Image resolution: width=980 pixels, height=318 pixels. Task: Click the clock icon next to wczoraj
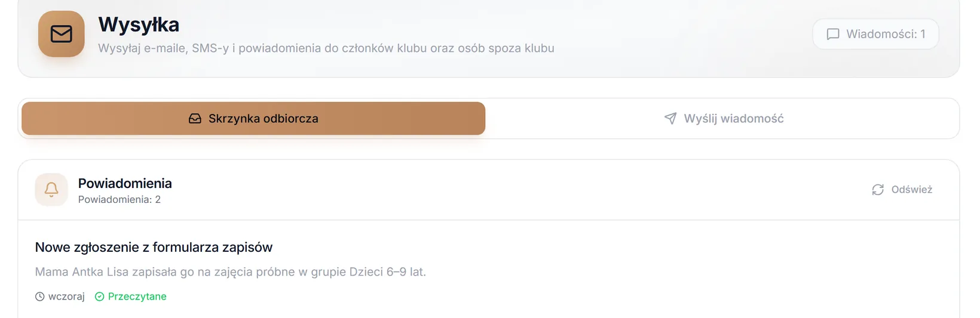coord(40,297)
